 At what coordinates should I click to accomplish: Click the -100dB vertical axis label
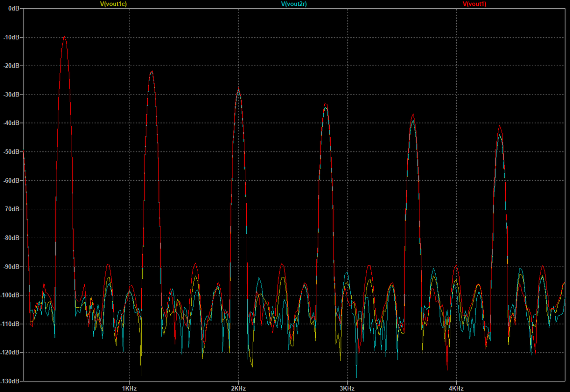(x=10, y=295)
